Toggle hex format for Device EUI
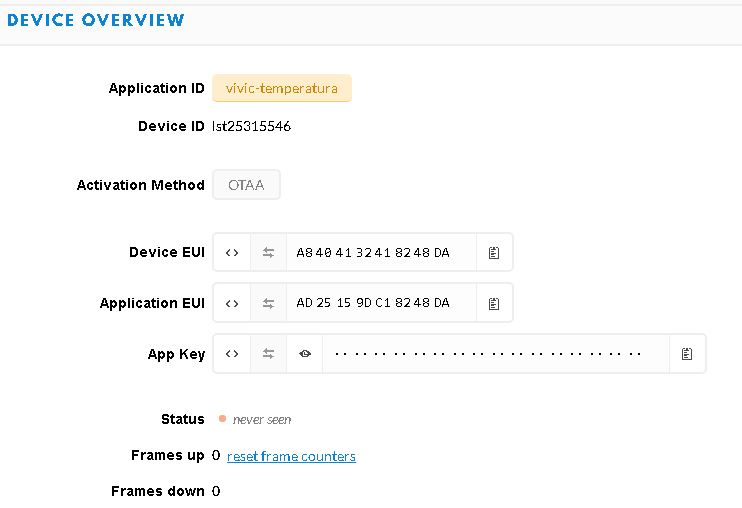742x508 pixels. [231, 253]
